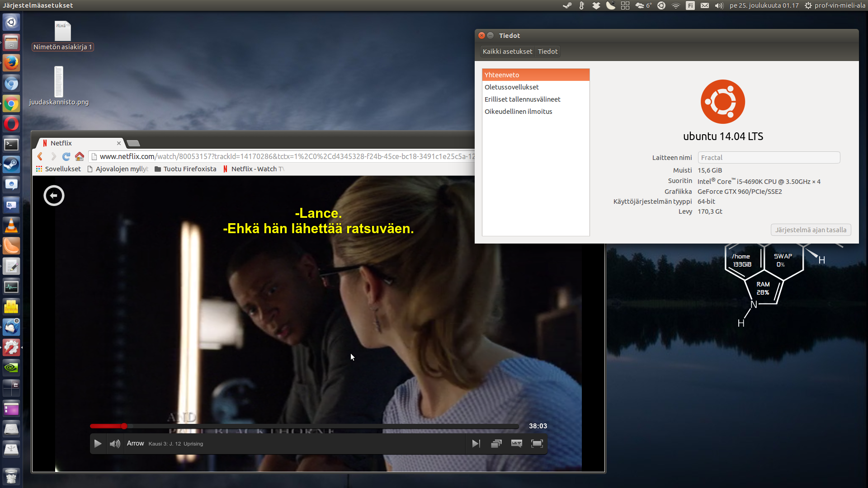Open VLC media player from launcher
Image resolution: width=868 pixels, height=488 pixels.
[x=11, y=225]
